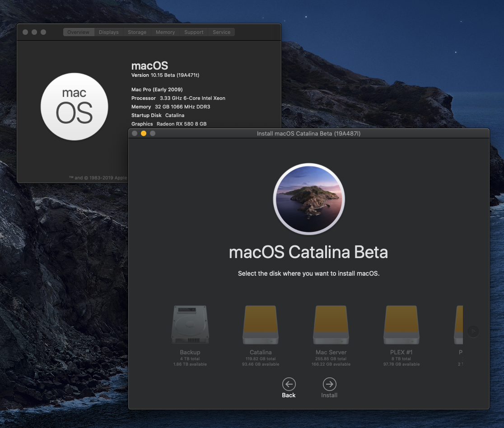Switch to the Memory tab
504x428 pixels.
tap(165, 32)
